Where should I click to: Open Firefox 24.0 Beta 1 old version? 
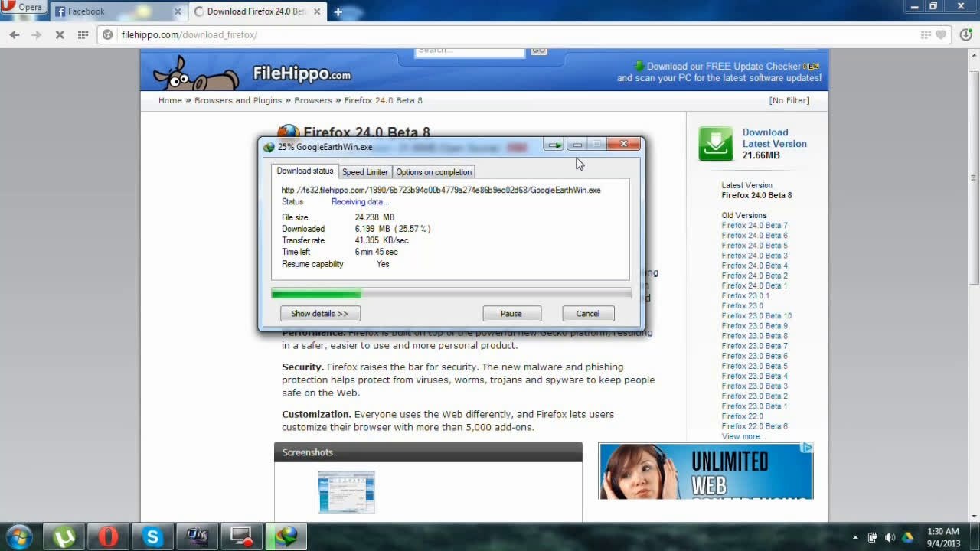pyautogui.click(x=754, y=285)
